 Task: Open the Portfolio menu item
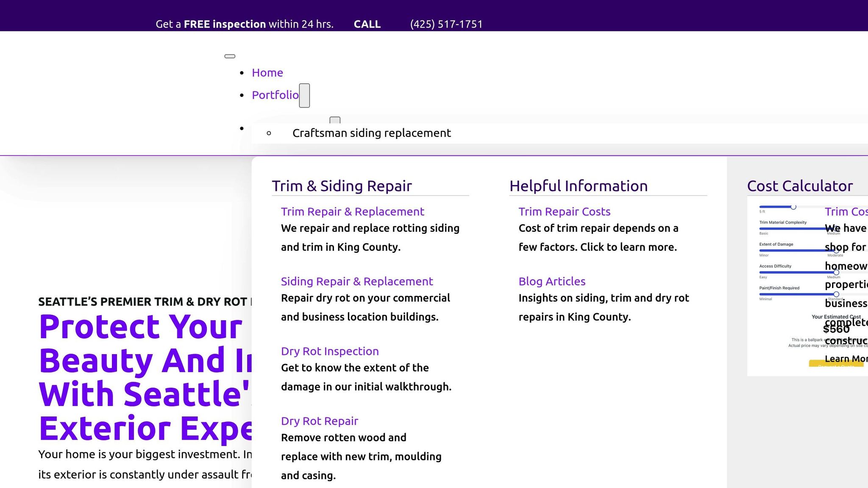point(275,95)
